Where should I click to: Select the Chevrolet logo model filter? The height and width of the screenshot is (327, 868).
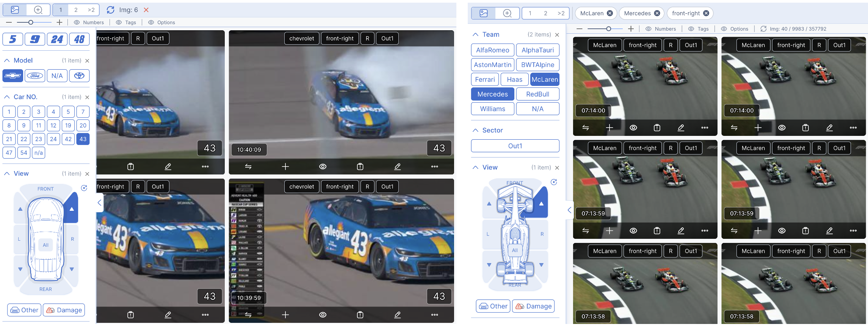click(x=13, y=76)
